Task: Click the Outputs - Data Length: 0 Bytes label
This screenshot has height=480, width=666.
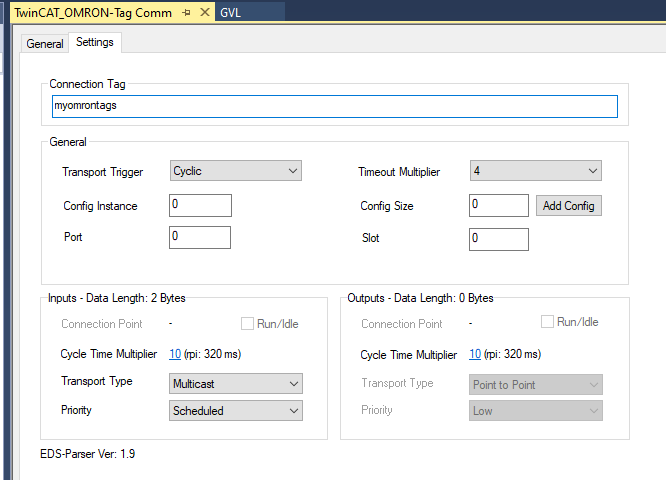Action: (420, 298)
